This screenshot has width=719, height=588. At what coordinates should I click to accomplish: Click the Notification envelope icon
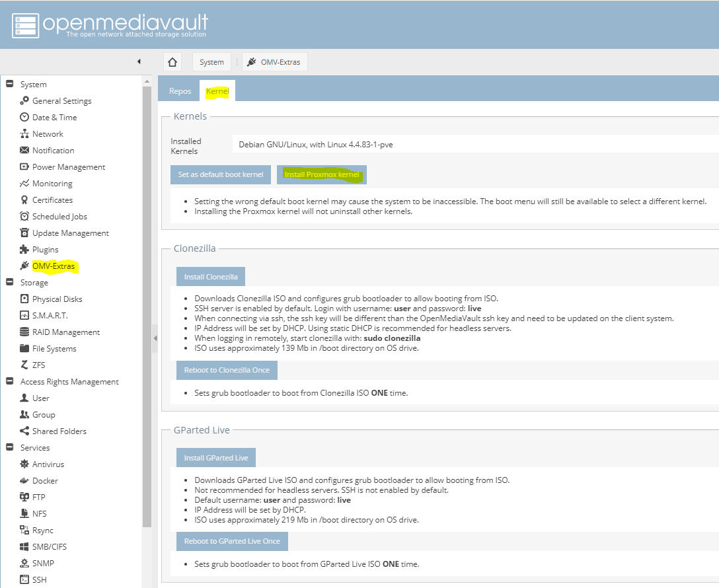click(x=24, y=150)
